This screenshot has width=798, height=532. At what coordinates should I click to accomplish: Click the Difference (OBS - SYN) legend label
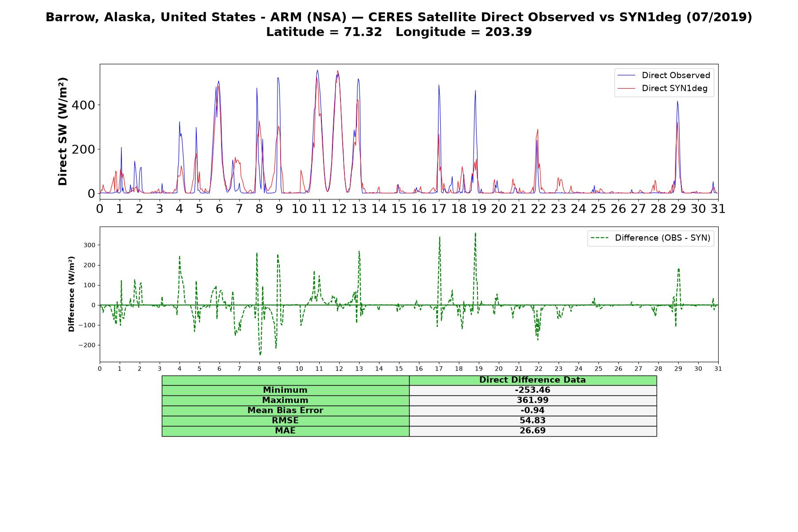[662, 238]
